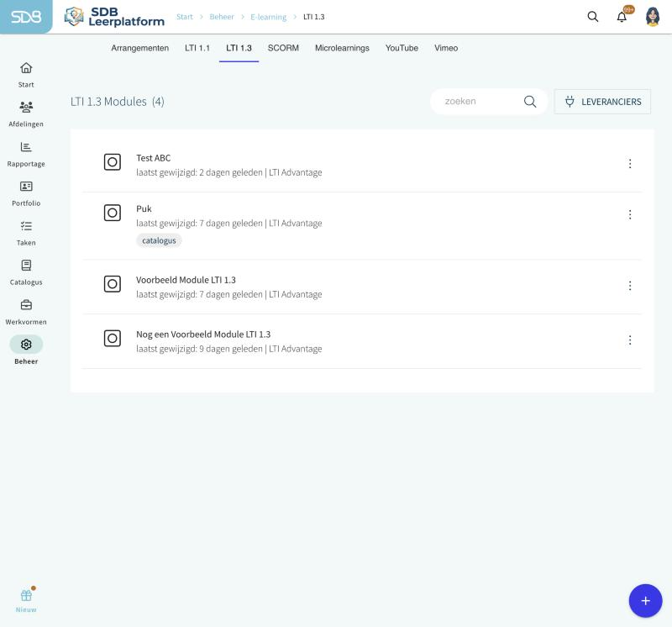
Task: Open Rapportage in the sidebar
Action: 26,155
